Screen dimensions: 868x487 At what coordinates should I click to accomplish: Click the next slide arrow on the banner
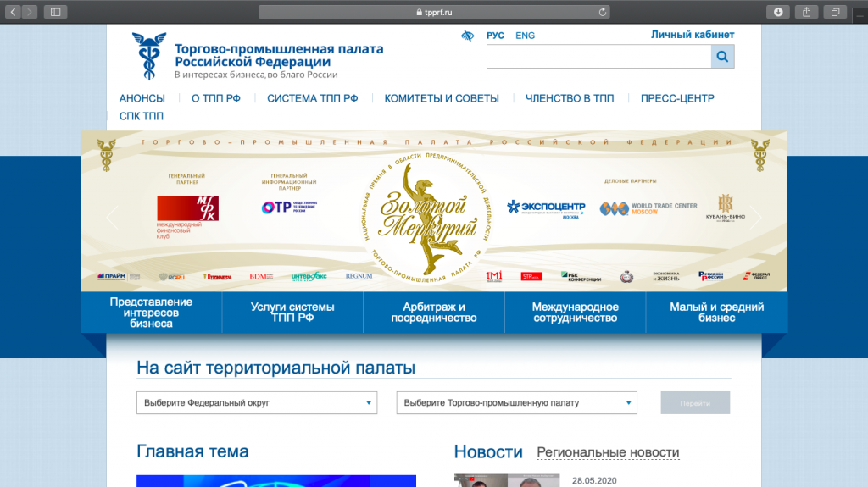755,218
